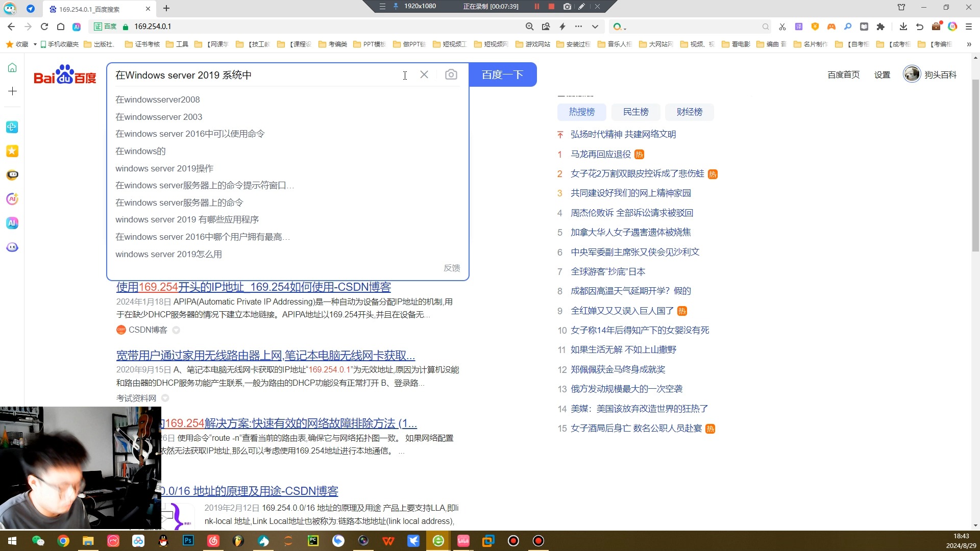The image size is (980, 551).
Task: Open the address bar three-dots menu
Action: (x=578, y=27)
